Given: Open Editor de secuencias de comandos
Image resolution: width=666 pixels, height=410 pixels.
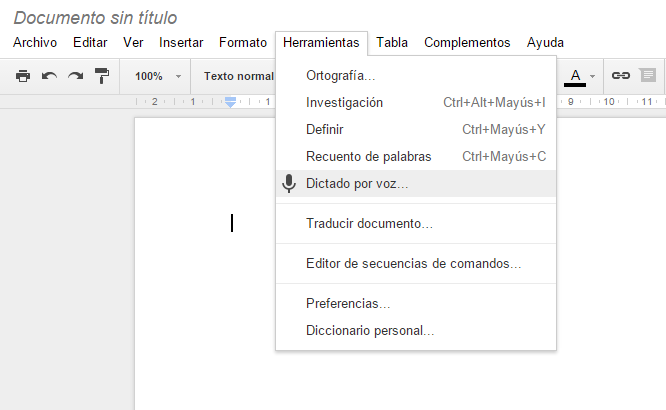Looking at the screenshot, I should [413, 264].
